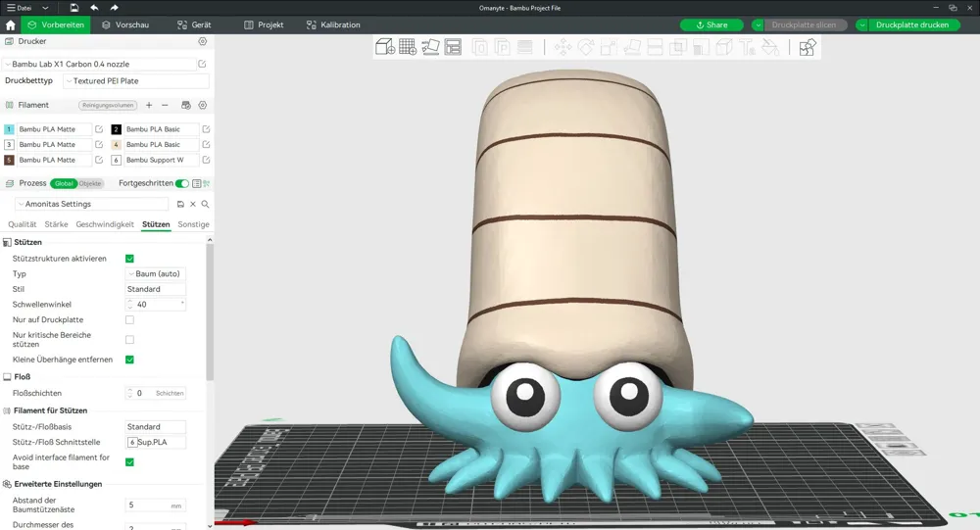Remove a filament with the minus icon

165,105
